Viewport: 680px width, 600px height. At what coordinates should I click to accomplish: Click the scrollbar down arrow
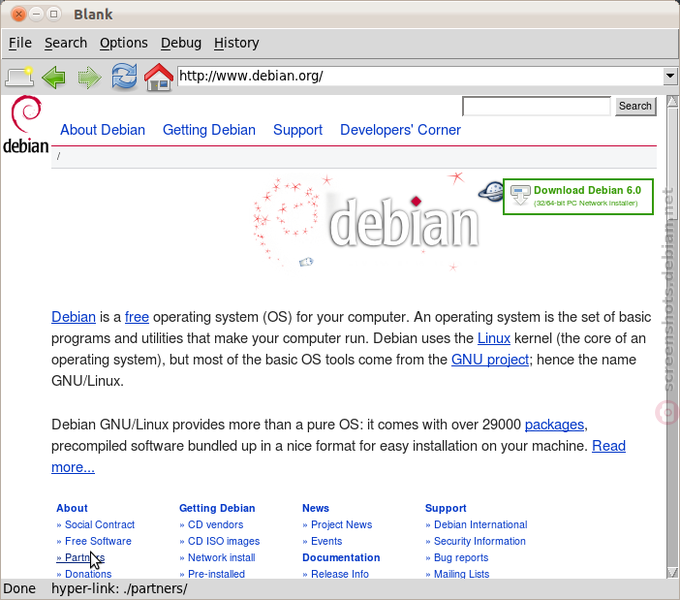point(673,573)
